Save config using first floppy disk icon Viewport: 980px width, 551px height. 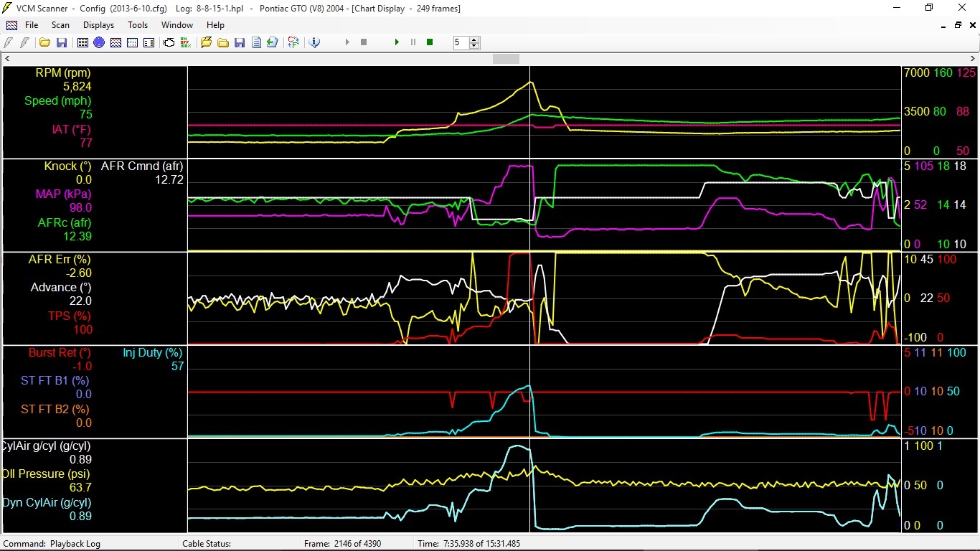[x=62, y=42]
